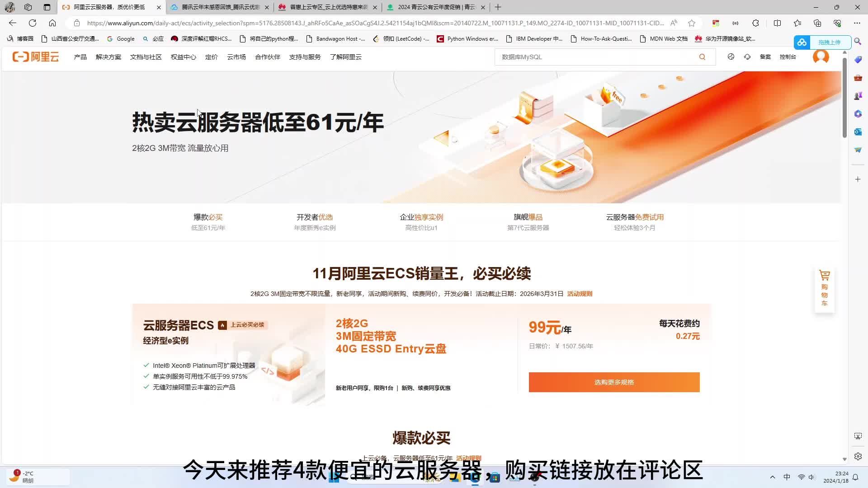
Task: Open the sidebar settings gear icon
Action: click(858, 456)
